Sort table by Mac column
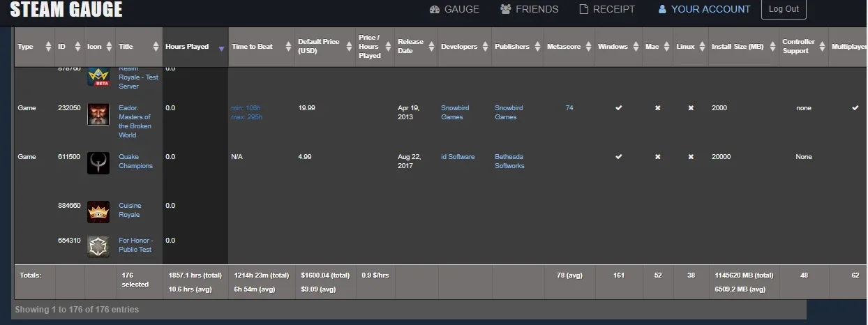Screen dimensions: 868x325 tap(657, 47)
